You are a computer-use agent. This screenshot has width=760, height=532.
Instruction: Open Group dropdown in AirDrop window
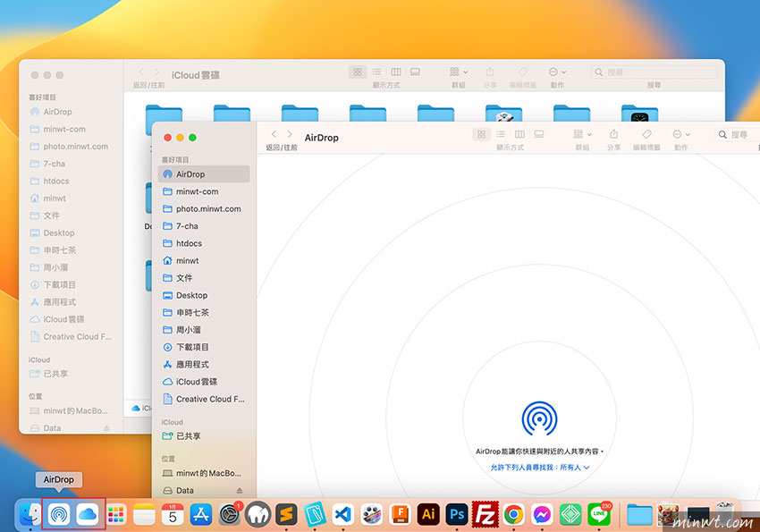pos(582,134)
